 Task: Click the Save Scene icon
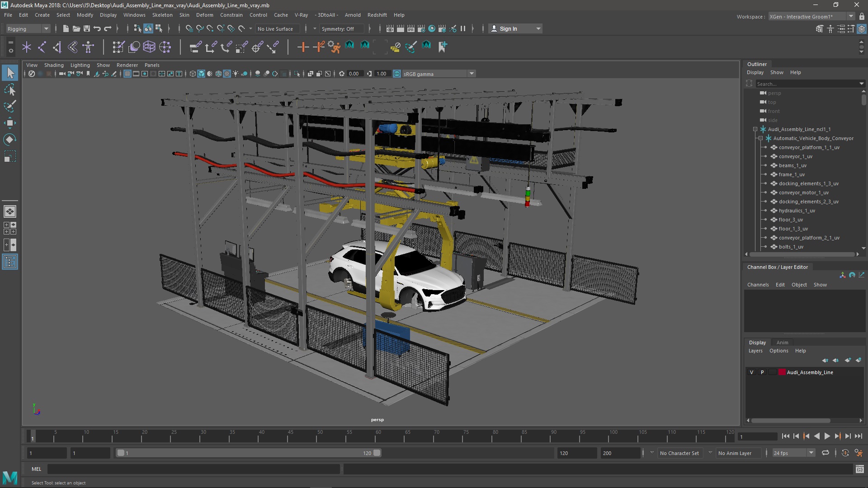tap(87, 28)
